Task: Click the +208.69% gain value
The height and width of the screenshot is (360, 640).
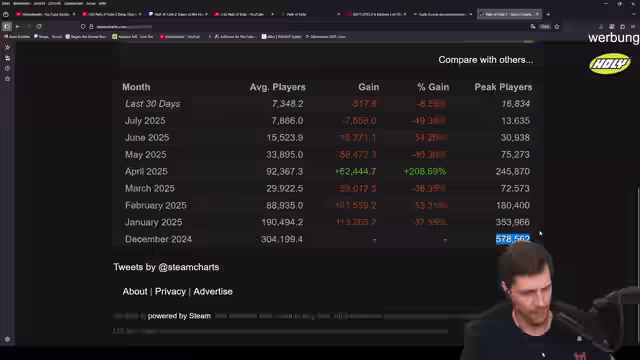Action: point(425,171)
